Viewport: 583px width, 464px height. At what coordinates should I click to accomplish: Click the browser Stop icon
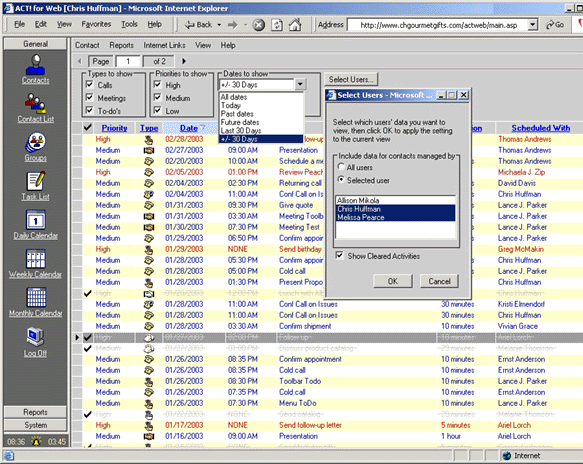click(258, 25)
